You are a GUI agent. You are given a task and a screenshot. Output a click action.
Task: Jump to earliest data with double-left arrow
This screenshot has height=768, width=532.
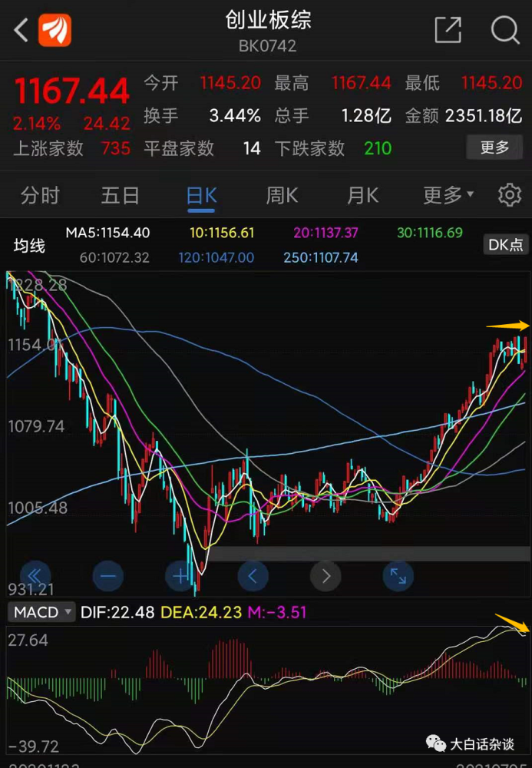click(x=35, y=576)
